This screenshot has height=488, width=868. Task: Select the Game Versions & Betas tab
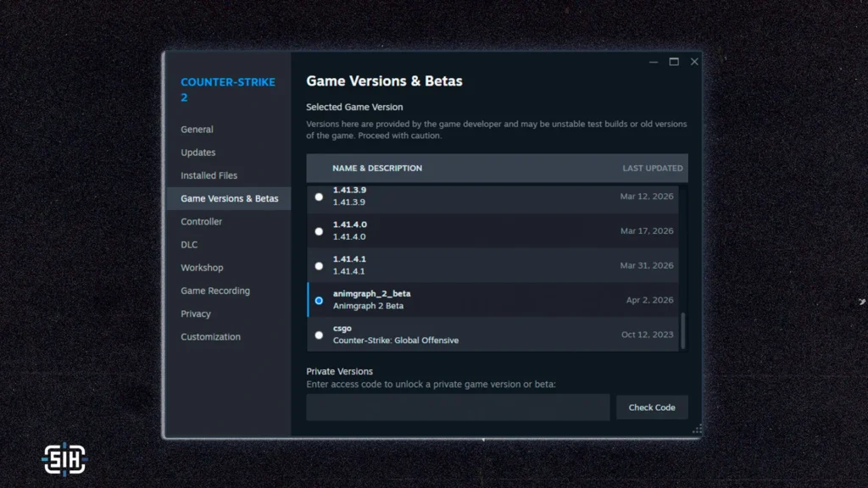(228, 198)
